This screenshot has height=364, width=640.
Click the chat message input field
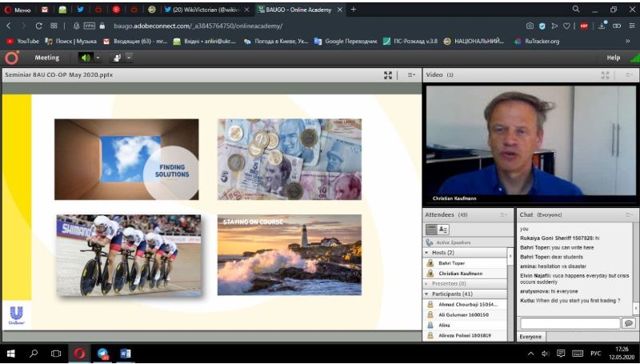pos(570,323)
